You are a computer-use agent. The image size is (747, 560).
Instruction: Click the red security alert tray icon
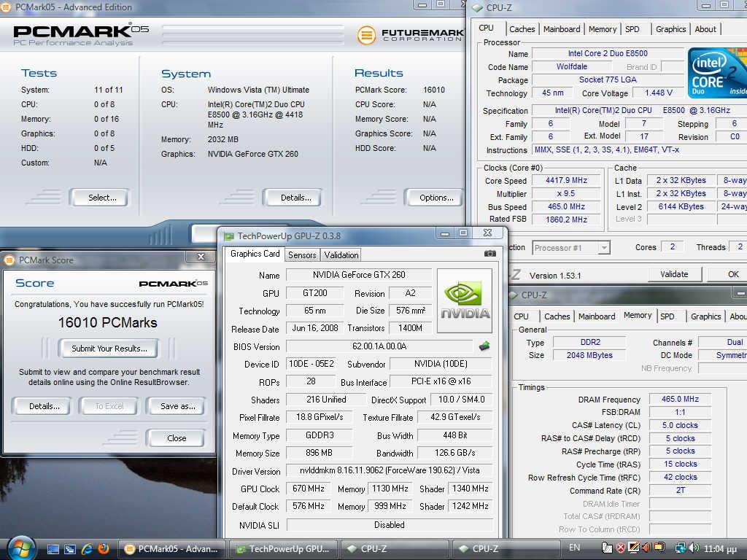click(620, 548)
